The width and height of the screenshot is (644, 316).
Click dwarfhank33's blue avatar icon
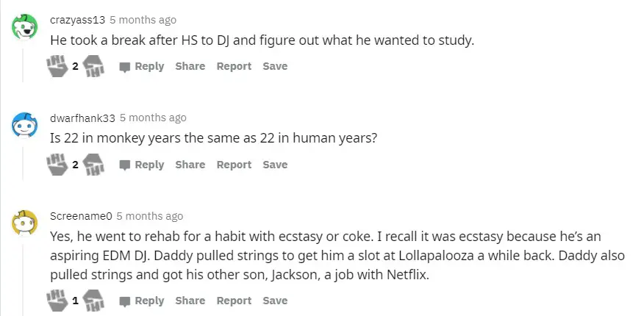(x=25, y=125)
